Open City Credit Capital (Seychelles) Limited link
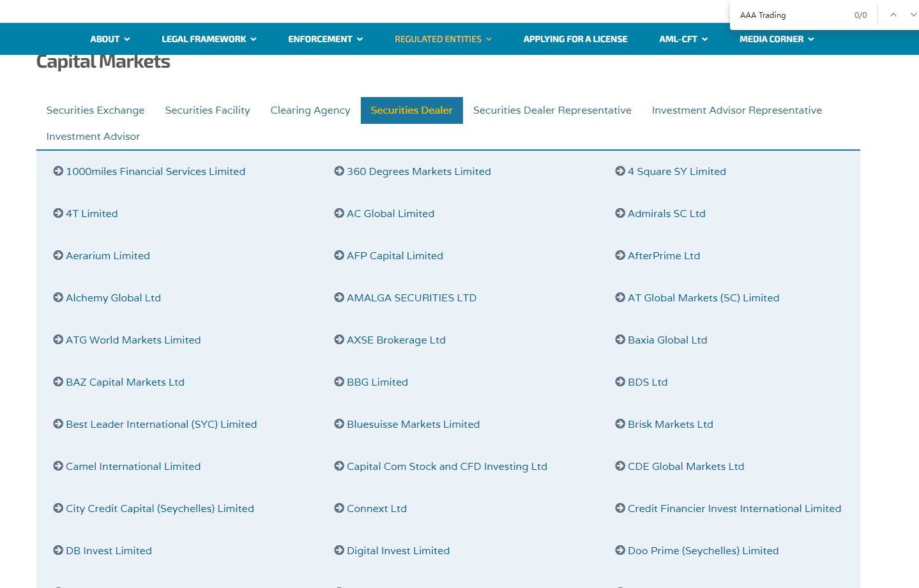The image size is (919, 588). 160,508
